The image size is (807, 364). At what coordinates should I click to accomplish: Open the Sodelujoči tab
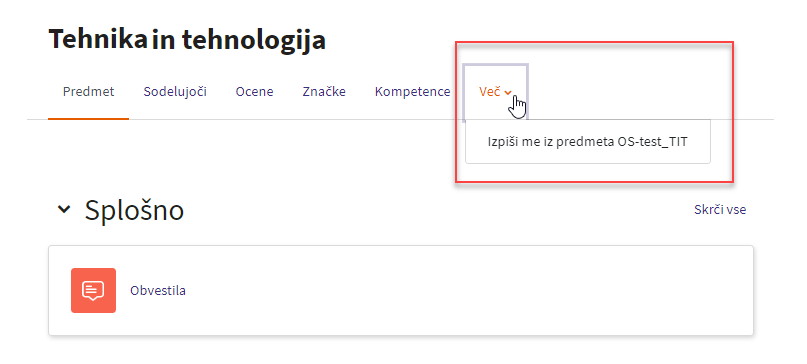(175, 92)
